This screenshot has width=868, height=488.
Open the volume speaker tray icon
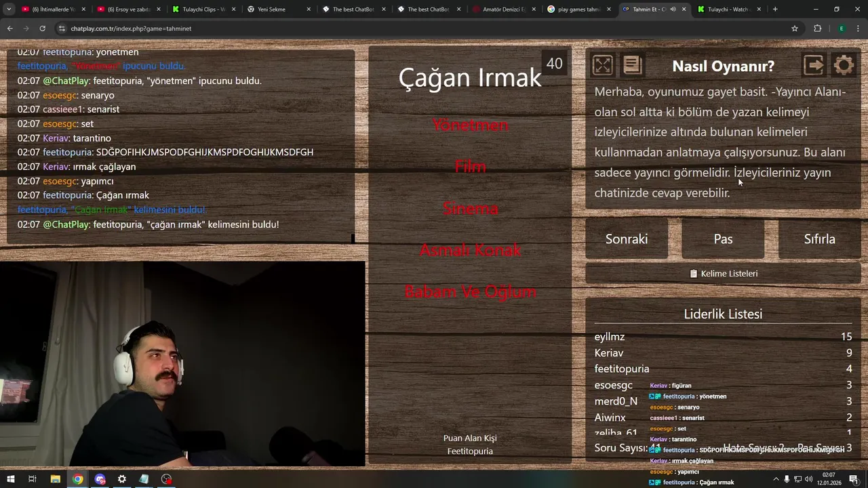[x=808, y=479]
